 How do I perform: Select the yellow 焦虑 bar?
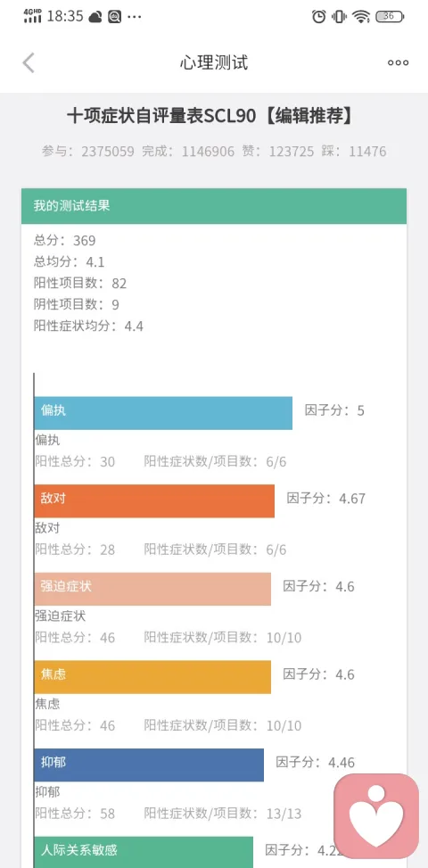pos(152,677)
